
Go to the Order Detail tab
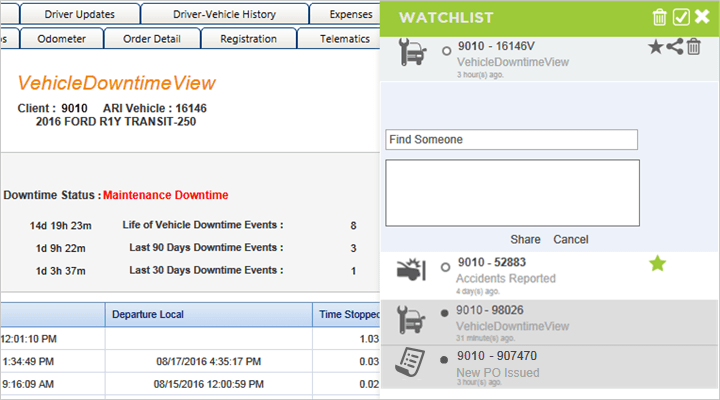coord(152,39)
